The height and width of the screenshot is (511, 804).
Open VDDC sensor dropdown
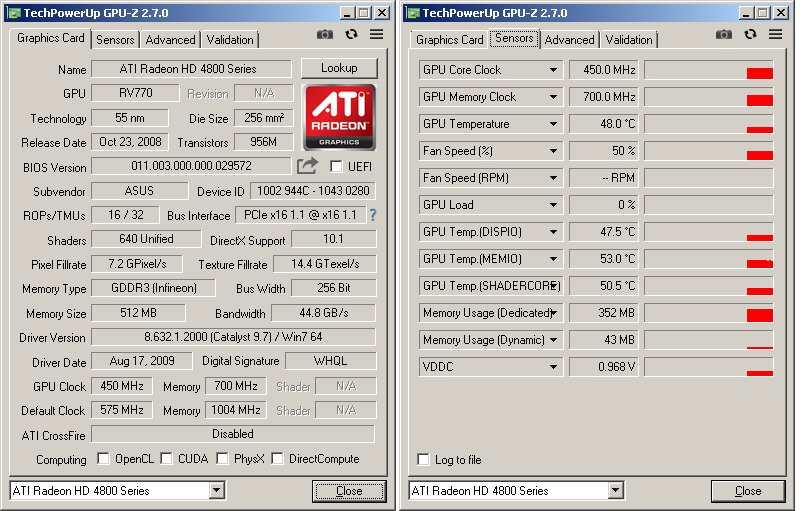click(553, 367)
